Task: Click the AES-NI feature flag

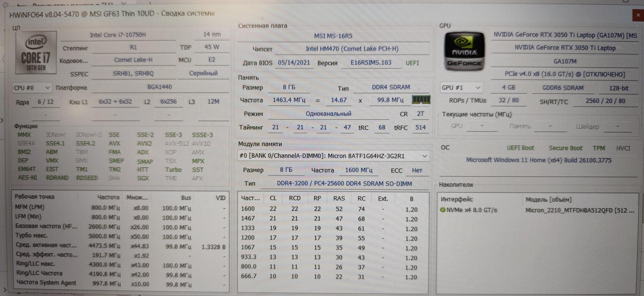Action: 28,178
